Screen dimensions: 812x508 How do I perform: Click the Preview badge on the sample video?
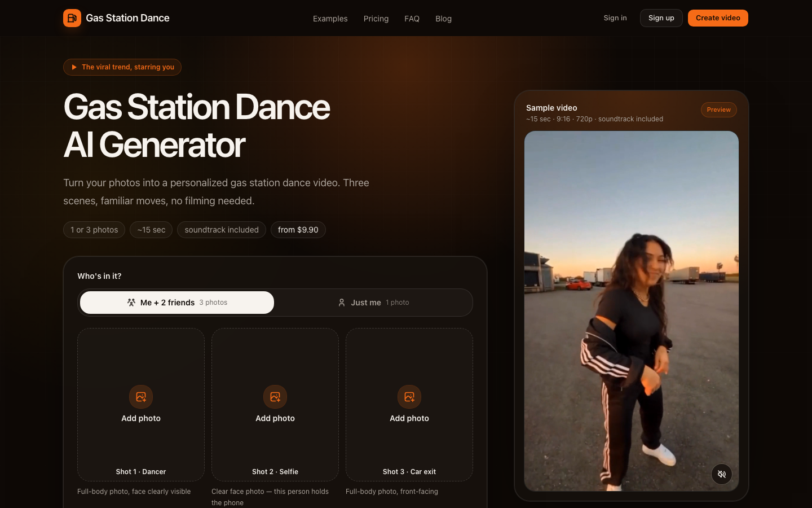pos(719,110)
